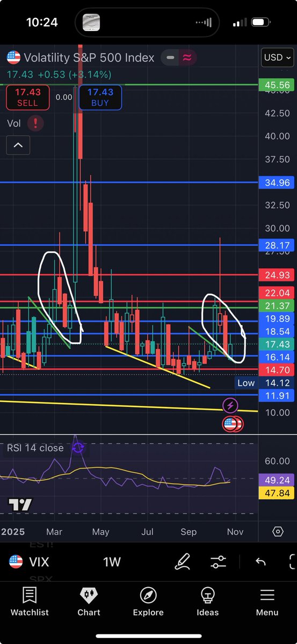
Task: Select the Low 14.12 price label
Action: click(264, 383)
